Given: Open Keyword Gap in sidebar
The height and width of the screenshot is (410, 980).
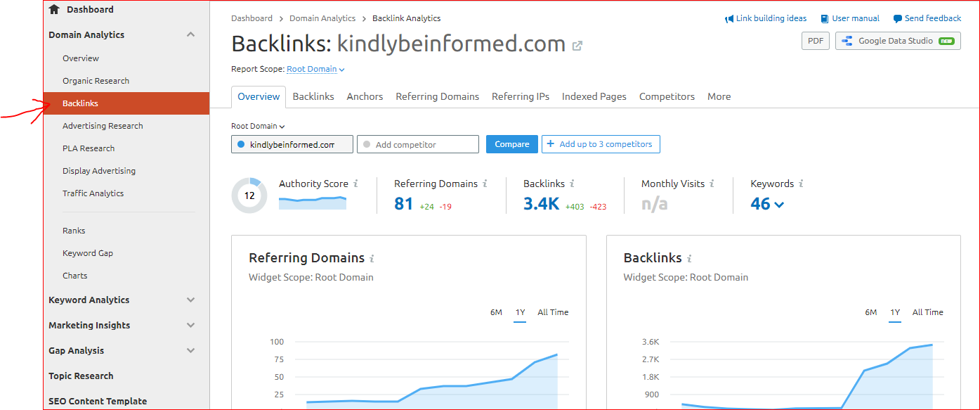Looking at the screenshot, I should pyautogui.click(x=87, y=253).
